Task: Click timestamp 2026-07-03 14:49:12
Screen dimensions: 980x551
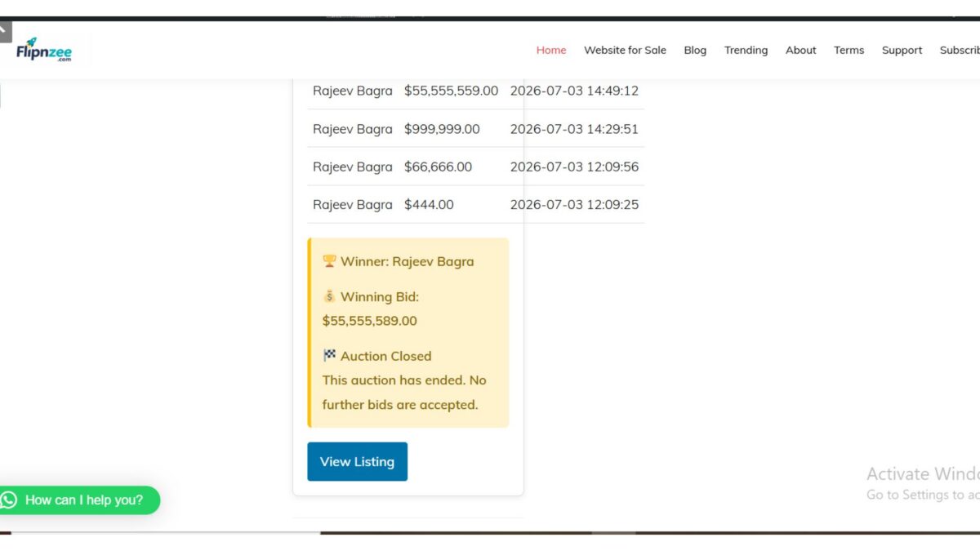Action: coord(574,91)
